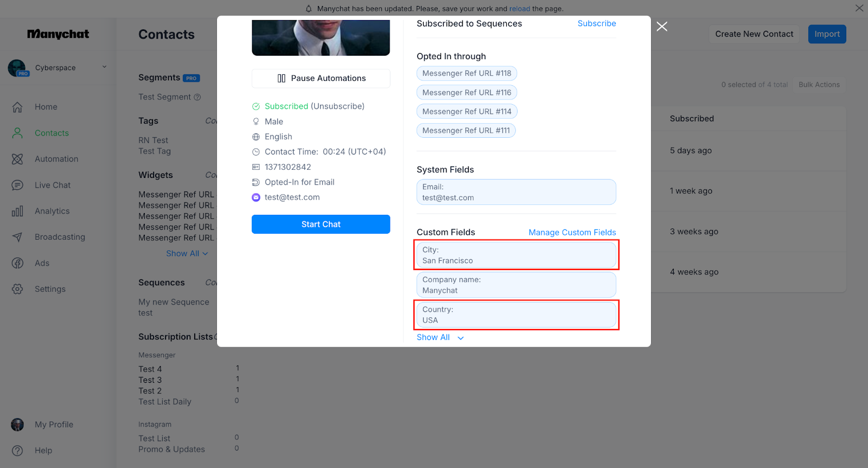Open Settings via the gear icon
Image resolution: width=868 pixels, height=468 pixels.
17,290
